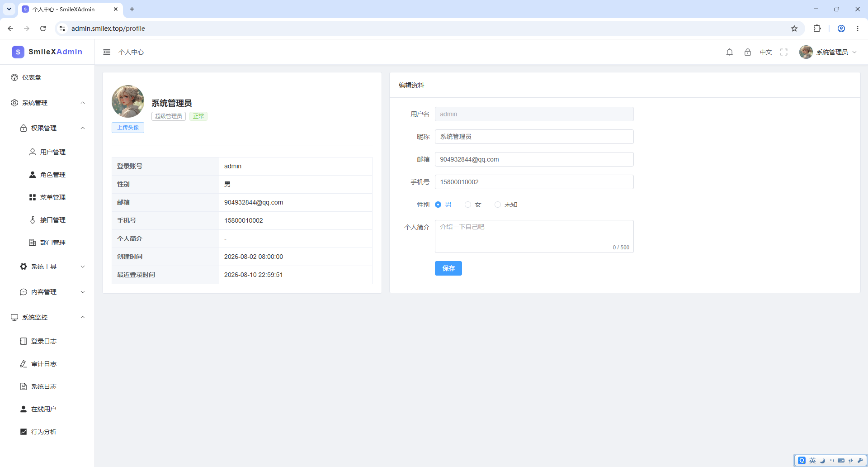Open 系统日志 in sidebar
Viewport: 868px width, 467px height.
[47, 386]
